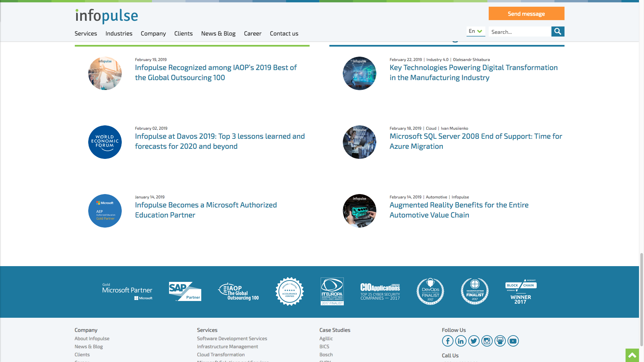This screenshot has width=644, height=362.
Task: Click the Microsoft AEP Gold Partner thumbnail
Action: coord(105,211)
